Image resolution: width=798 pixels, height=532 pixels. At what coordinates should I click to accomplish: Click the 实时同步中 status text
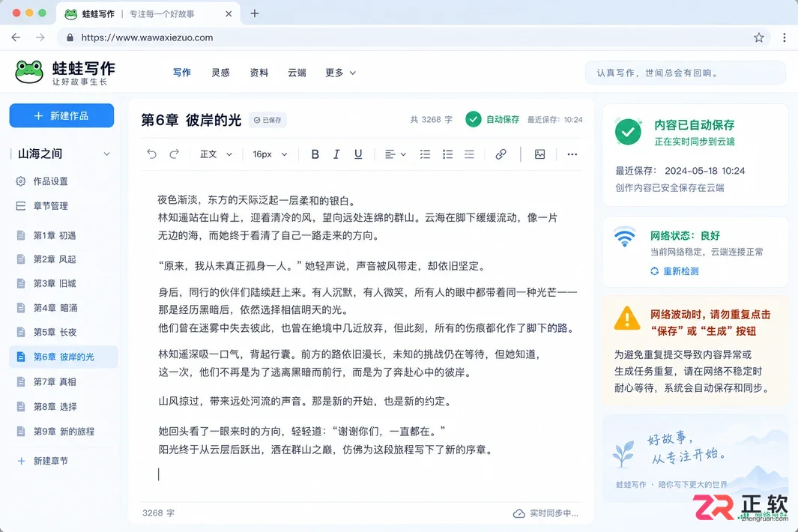tap(554, 514)
